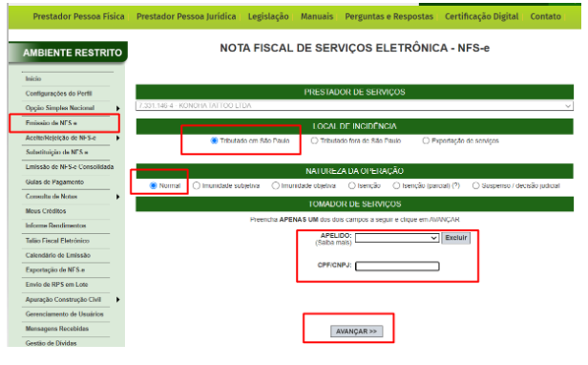Open Emissão de NFS-e in sidebar
Viewport: 588px width, 365px height.
coord(51,123)
